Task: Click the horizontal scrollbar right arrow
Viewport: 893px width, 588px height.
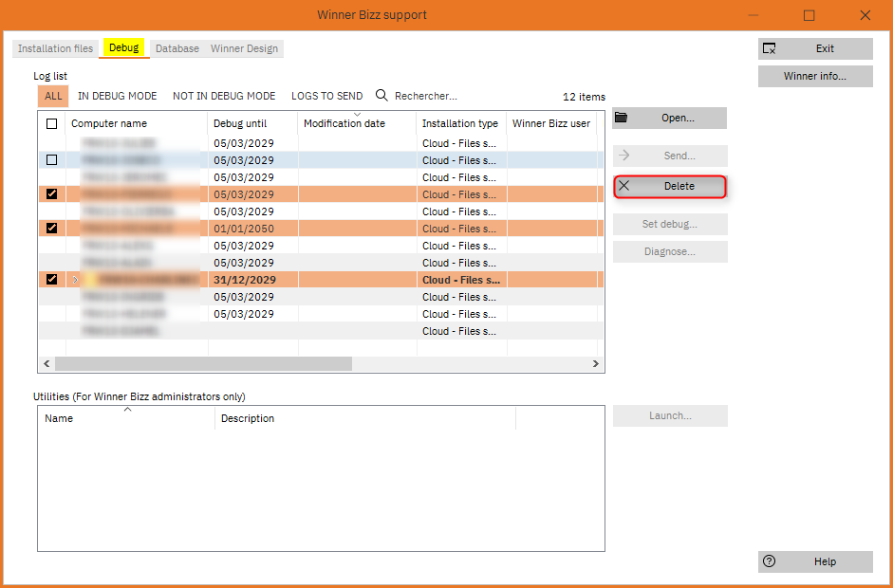Action: coord(596,363)
